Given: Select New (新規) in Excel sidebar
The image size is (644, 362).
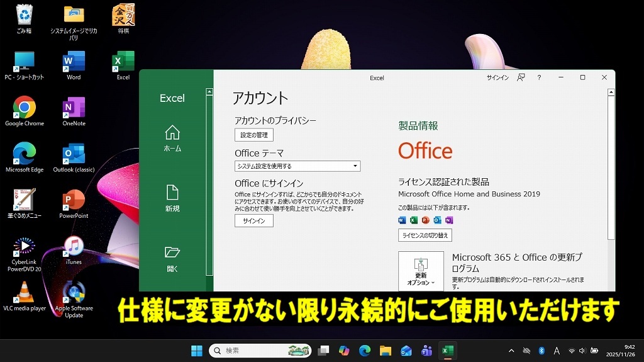Looking at the screenshot, I should point(172,199).
